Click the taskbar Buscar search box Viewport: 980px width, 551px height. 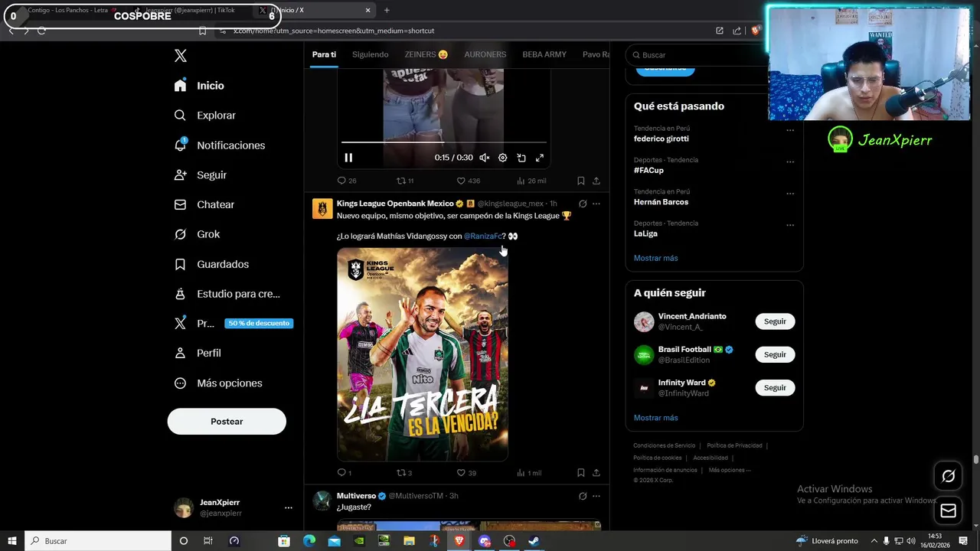98,541
